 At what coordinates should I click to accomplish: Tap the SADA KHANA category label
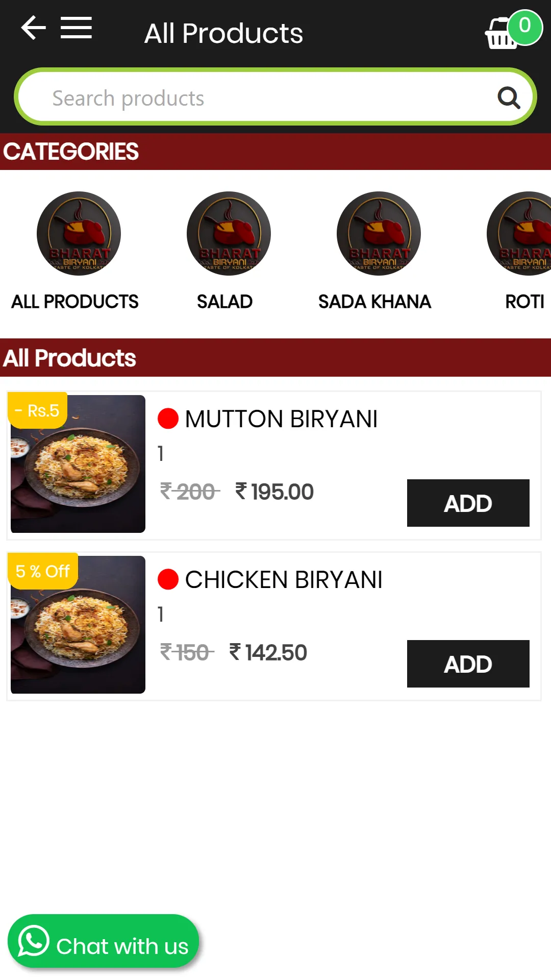pyautogui.click(x=374, y=302)
